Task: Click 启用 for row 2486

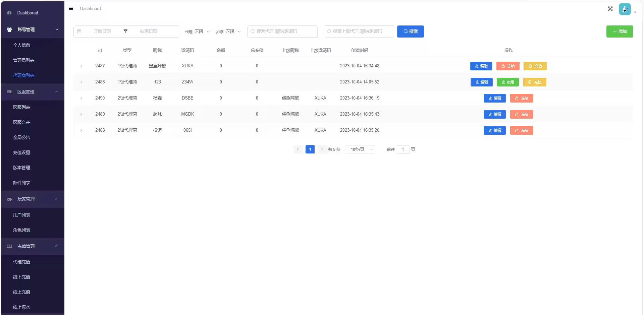Action: pos(508,82)
